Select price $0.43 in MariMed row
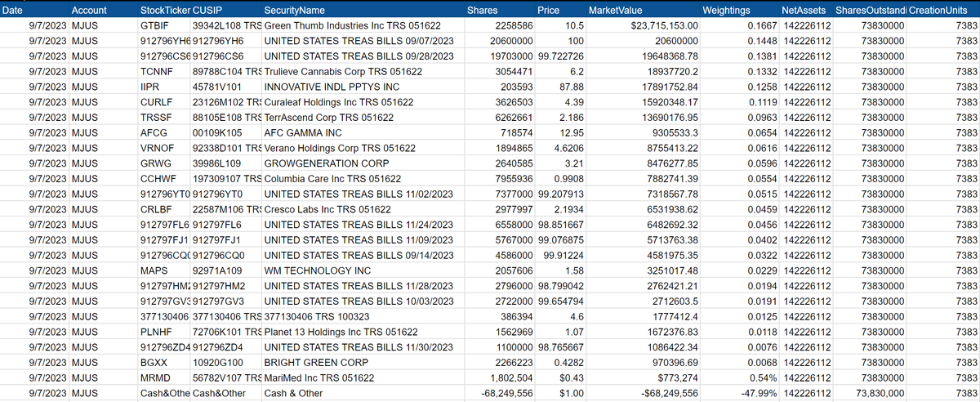Screen dimensions: 980x402 [x=571, y=377]
